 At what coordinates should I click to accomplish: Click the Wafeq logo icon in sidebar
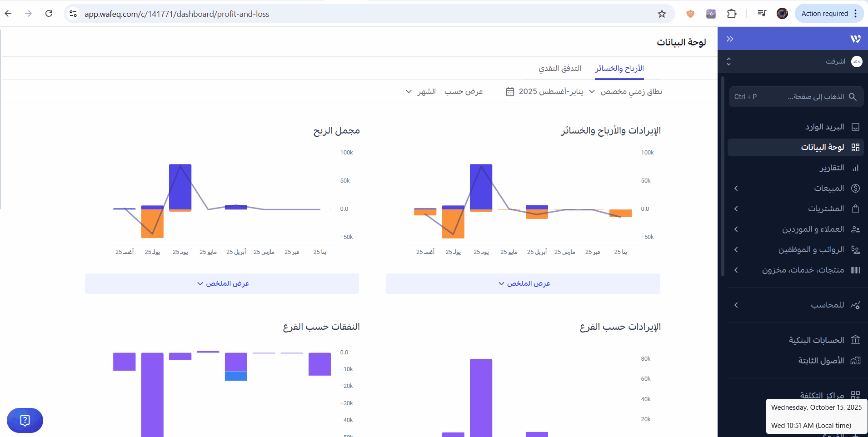click(855, 39)
